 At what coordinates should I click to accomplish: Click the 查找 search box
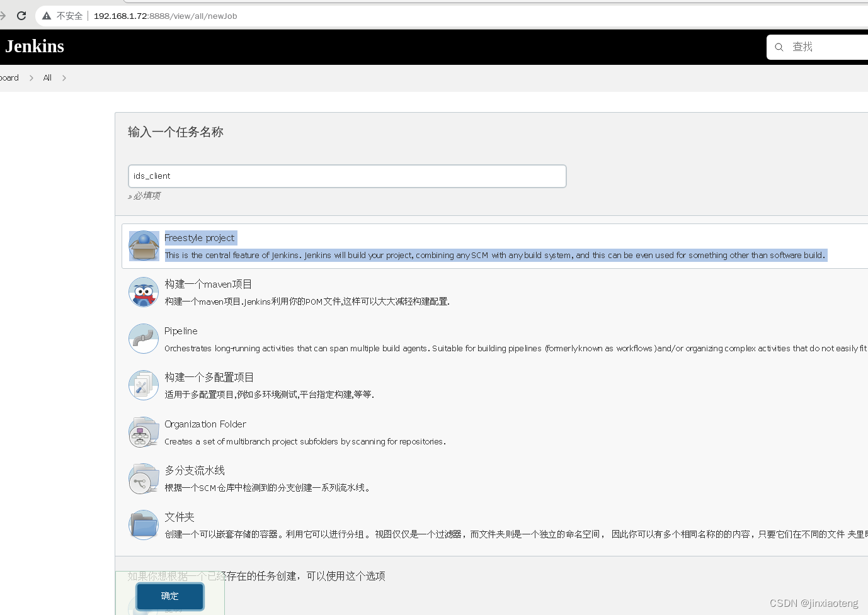(x=817, y=47)
